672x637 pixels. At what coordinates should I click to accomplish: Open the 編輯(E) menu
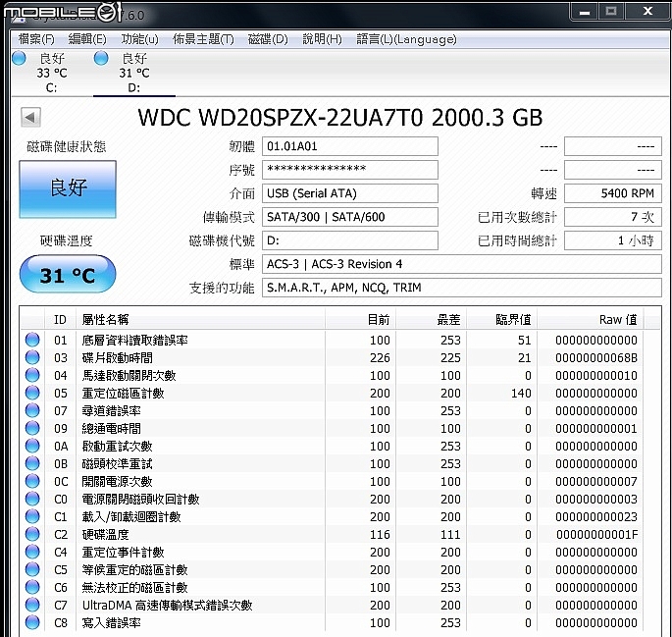87,39
